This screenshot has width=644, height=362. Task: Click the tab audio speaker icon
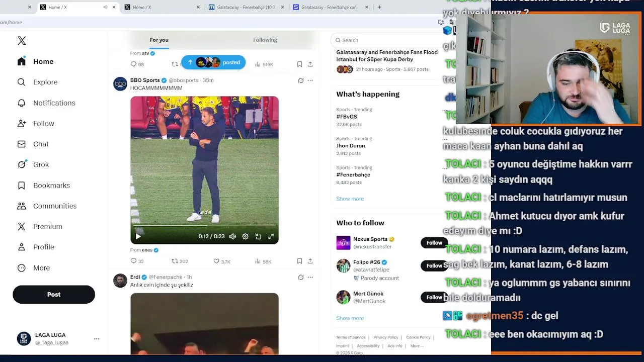coord(105,7)
